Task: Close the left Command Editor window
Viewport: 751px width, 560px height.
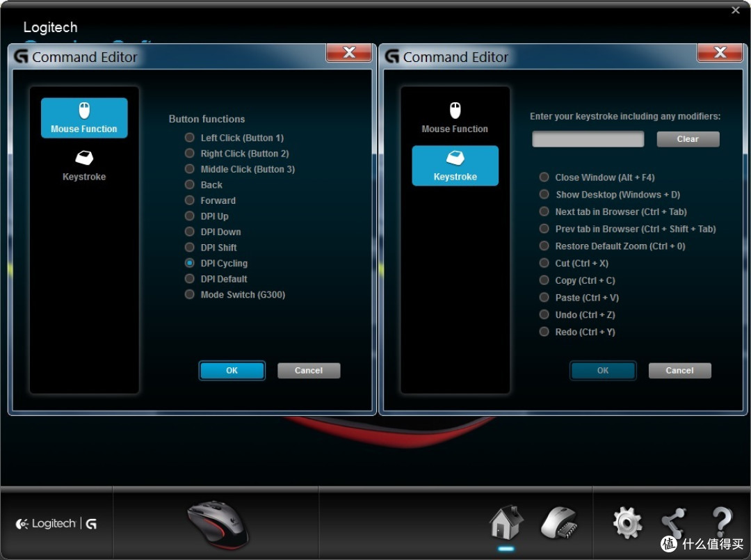Action: tap(348, 53)
